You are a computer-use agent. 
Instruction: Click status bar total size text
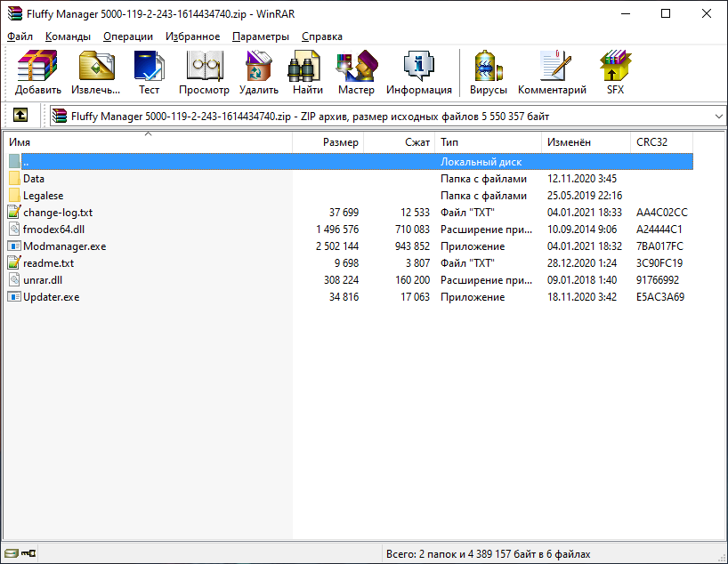pyautogui.click(x=489, y=554)
